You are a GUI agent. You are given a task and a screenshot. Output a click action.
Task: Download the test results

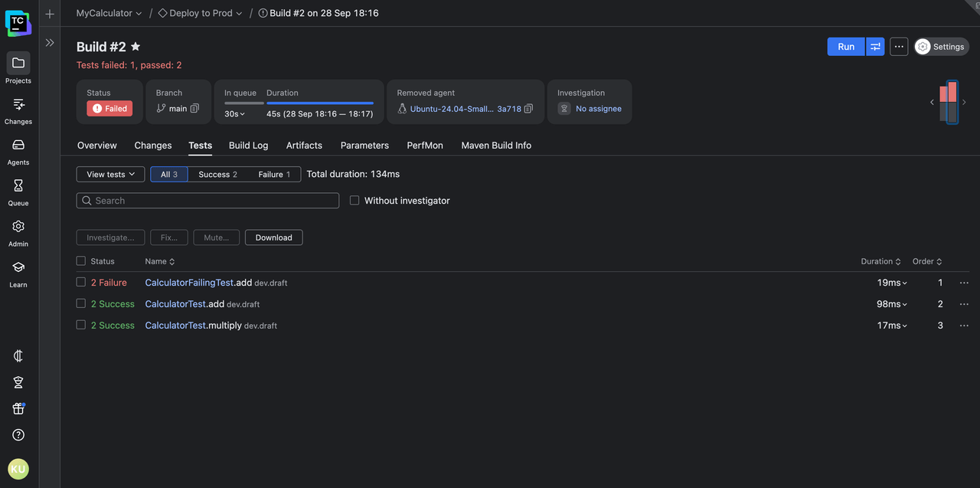(x=273, y=237)
